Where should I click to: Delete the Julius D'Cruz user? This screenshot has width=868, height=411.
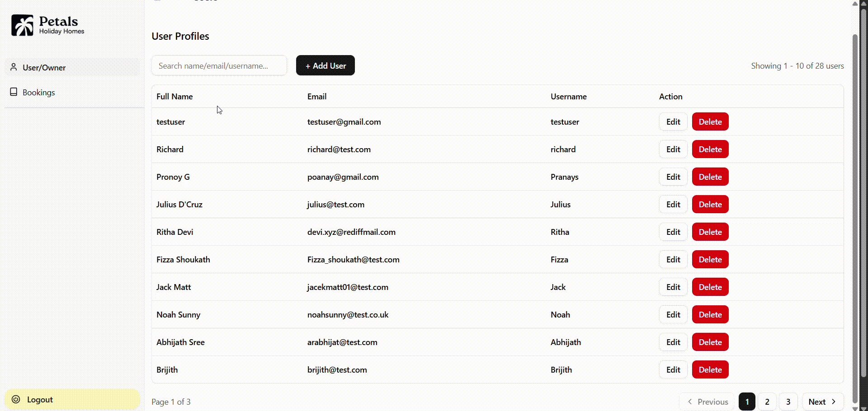pos(710,205)
